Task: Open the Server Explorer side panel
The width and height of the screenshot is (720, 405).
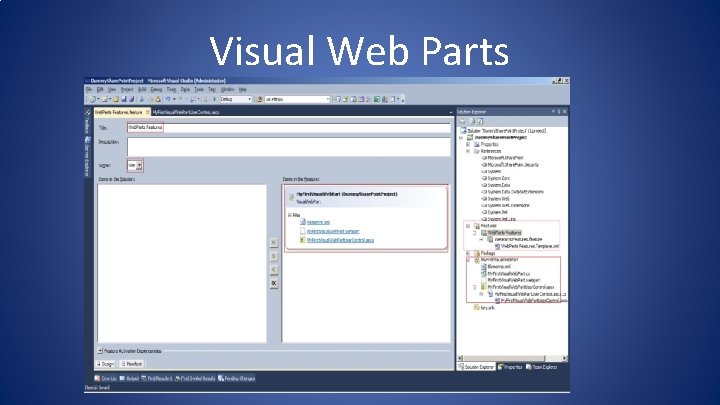Action: [87, 157]
